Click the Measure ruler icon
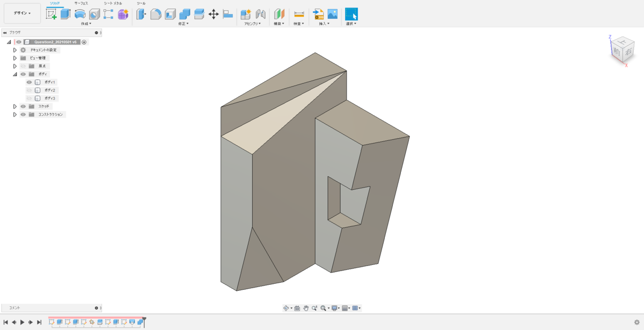Screen dimensions: 644x330 299,14
